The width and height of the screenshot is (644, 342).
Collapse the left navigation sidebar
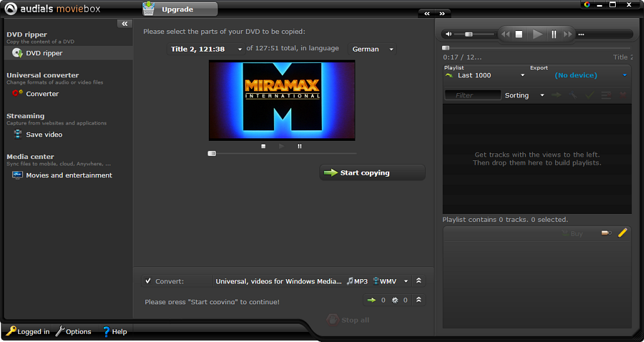pos(125,24)
